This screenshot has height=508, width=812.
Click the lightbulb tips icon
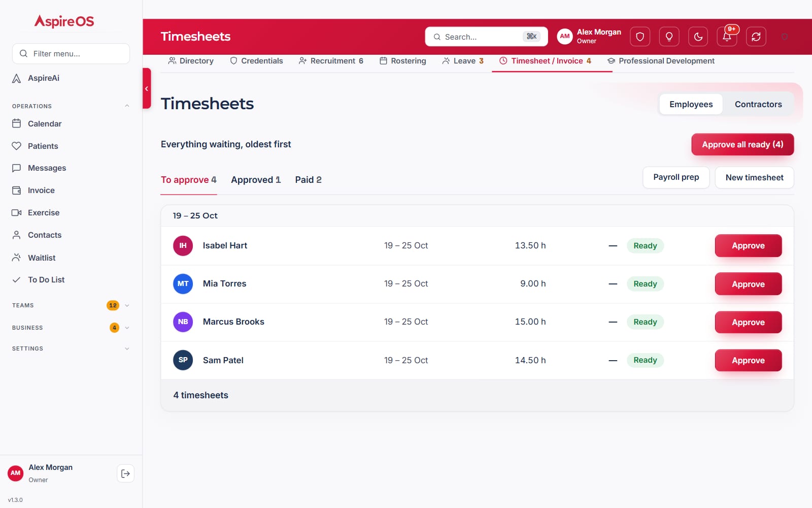pos(669,37)
